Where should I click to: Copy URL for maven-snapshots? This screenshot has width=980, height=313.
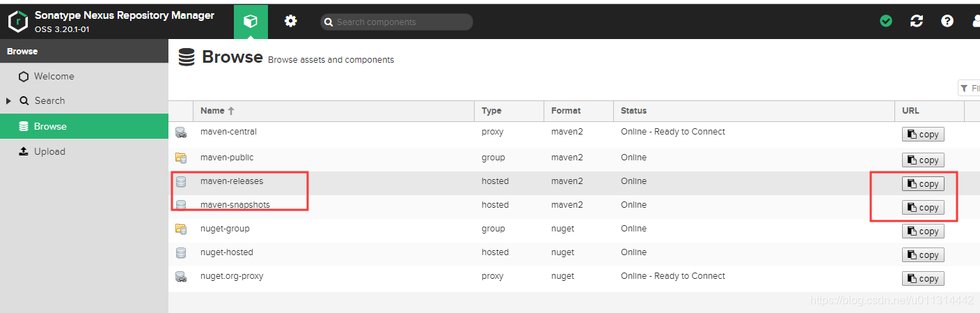923,208
